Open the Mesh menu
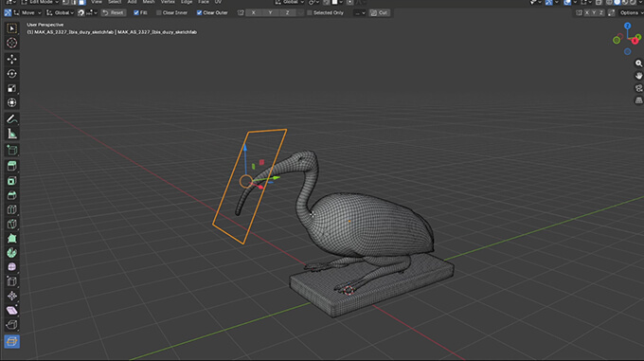 tap(149, 2)
